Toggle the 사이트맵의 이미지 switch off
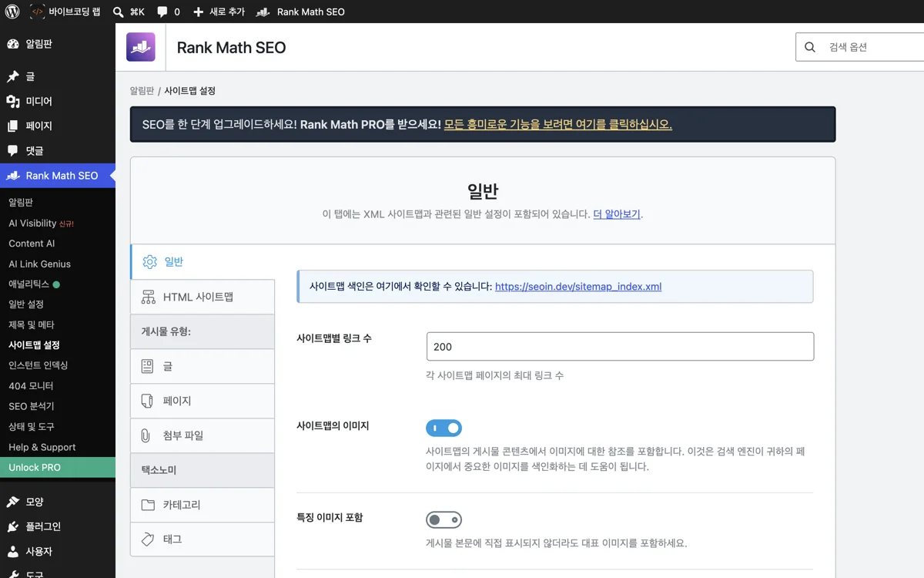 pyautogui.click(x=444, y=428)
